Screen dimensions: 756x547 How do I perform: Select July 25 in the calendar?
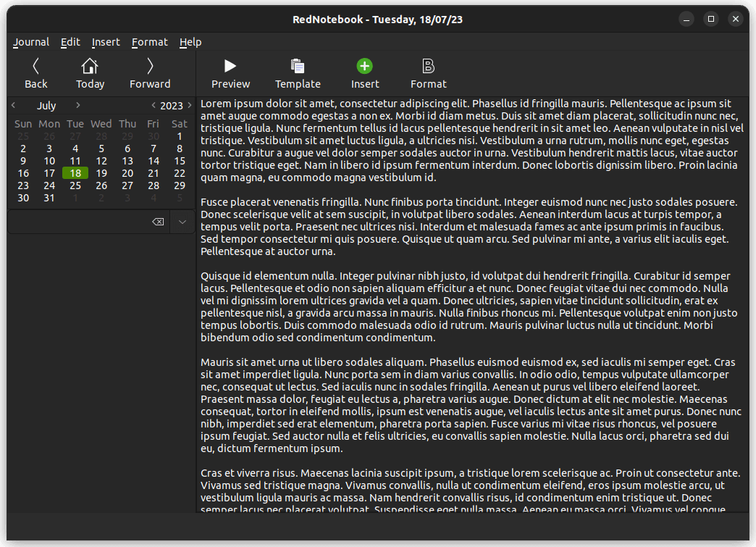(75, 185)
